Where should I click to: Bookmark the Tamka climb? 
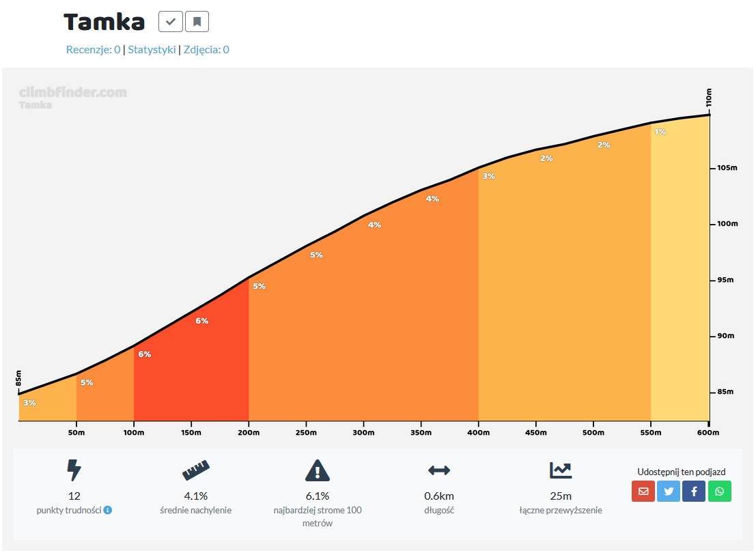(x=197, y=22)
